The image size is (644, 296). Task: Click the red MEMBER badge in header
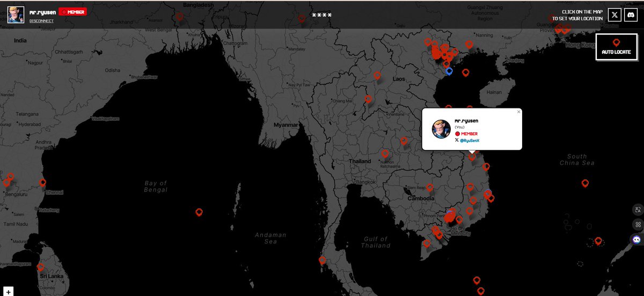click(72, 12)
